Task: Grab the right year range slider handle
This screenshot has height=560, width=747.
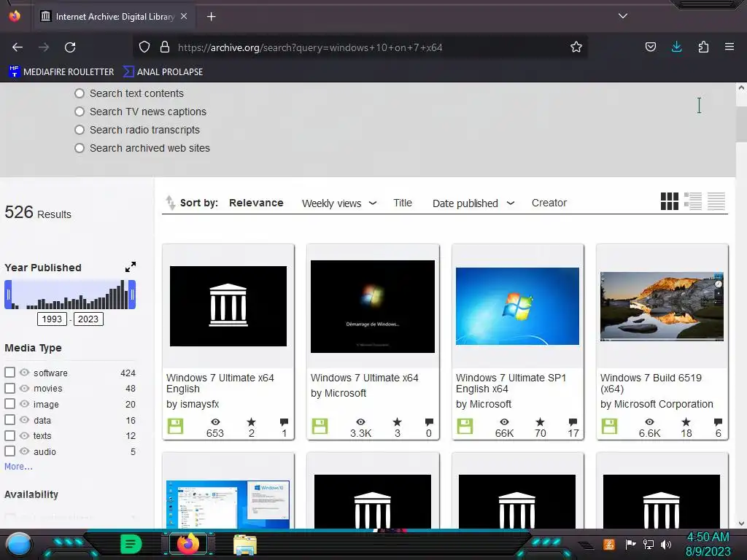Action: [x=133, y=295]
